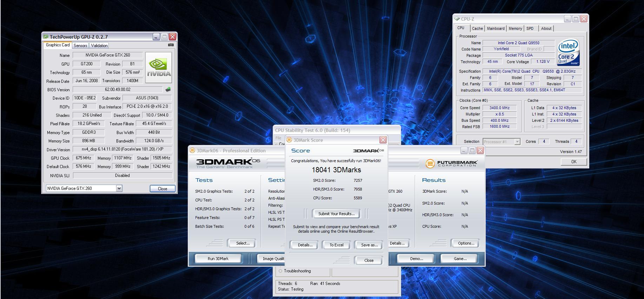644x299 pixels.
Task: Click the orange 3DMark Score title icon
Action: tap(289, 140)
